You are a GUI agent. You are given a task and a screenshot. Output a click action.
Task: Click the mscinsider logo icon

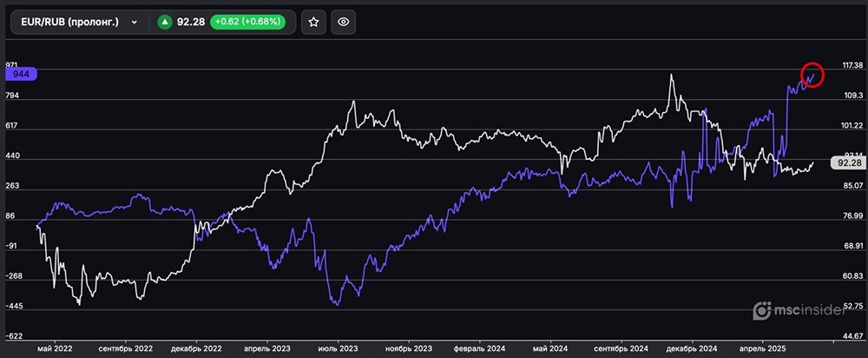click(x=761, y=309)
